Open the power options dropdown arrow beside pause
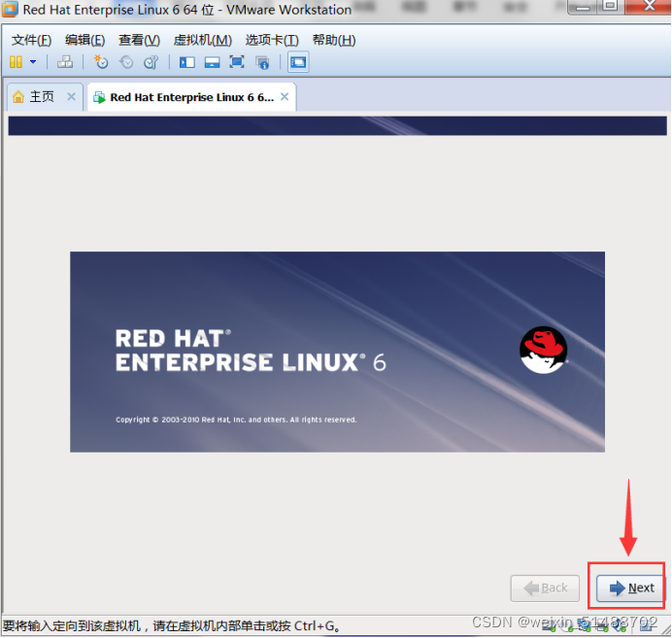The image size is (672, 638). point(33,62)
